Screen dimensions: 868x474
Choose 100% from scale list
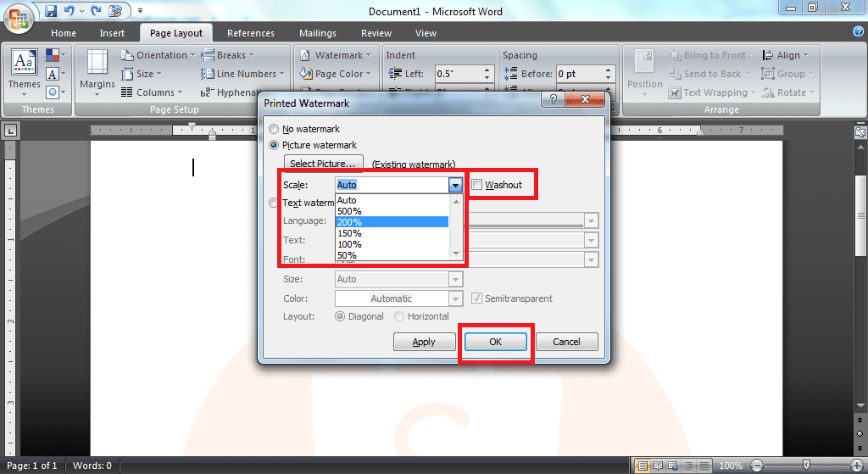[392, 244]
